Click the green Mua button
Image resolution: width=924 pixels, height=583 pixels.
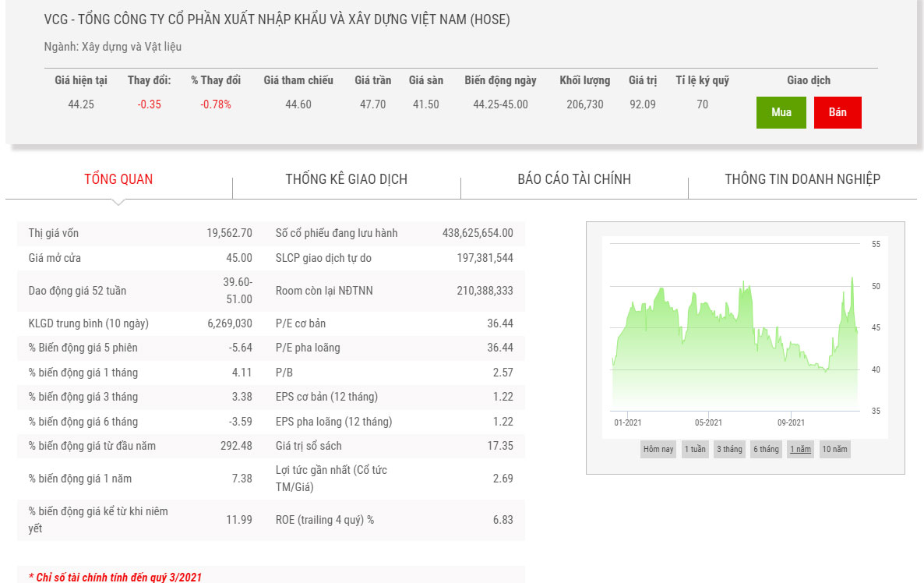pos(781,112)
